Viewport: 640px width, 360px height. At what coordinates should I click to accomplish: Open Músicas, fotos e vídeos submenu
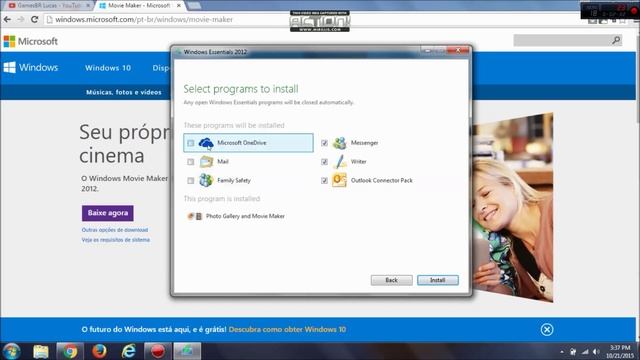(124, 92)
